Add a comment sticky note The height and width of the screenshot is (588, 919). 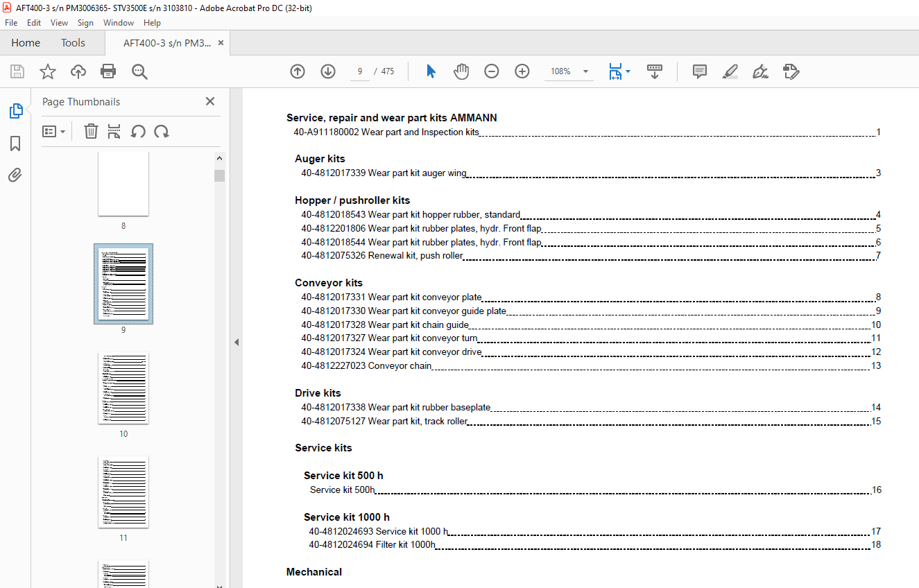(x=700, y=71)
